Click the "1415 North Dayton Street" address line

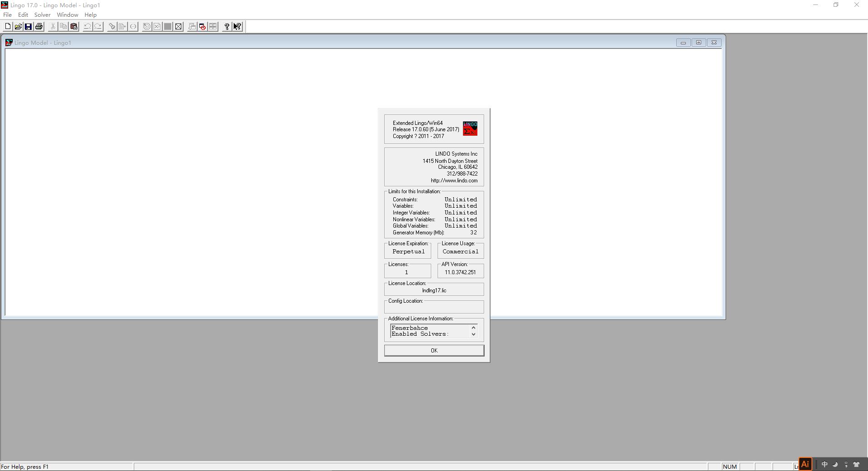tap(450, 161)
